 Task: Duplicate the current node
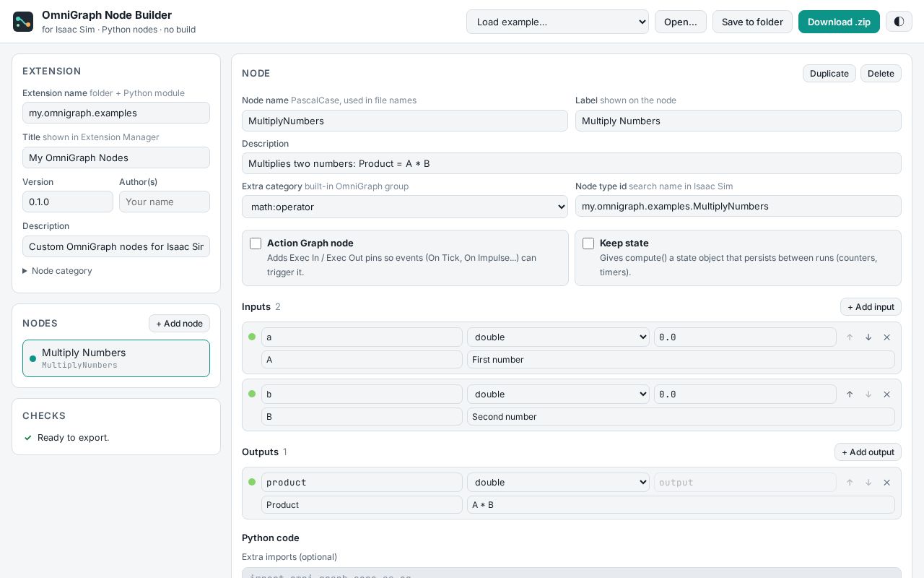click(829, 74)
